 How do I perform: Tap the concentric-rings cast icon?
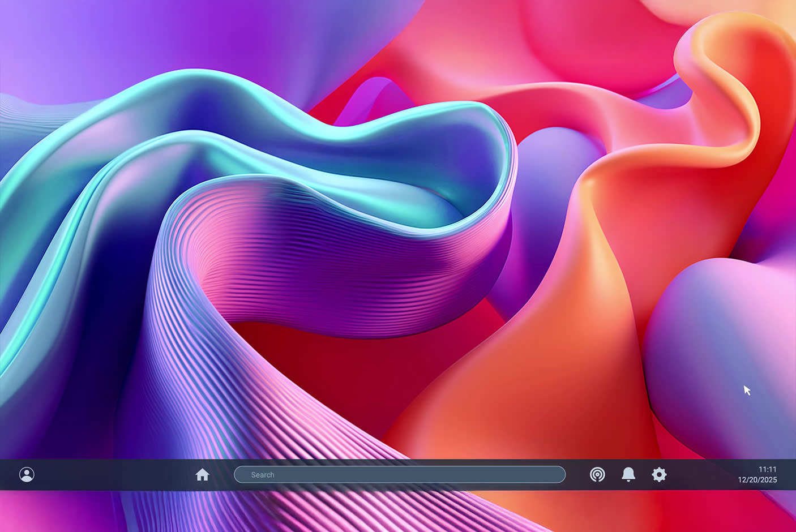pos(597,474)
